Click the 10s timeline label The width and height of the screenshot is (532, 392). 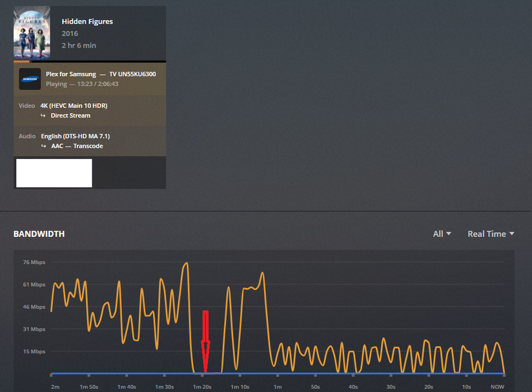(x=467, y=387)
